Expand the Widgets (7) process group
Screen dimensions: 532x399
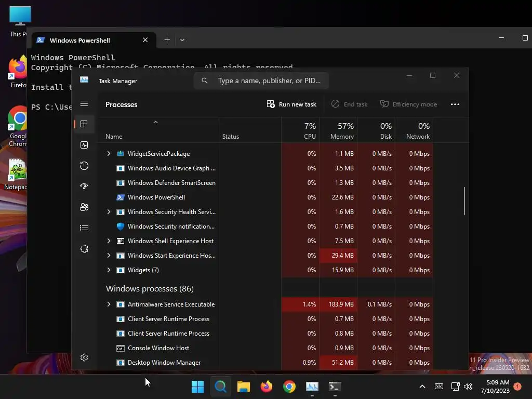pyautogui.click(x=109, y=270)
